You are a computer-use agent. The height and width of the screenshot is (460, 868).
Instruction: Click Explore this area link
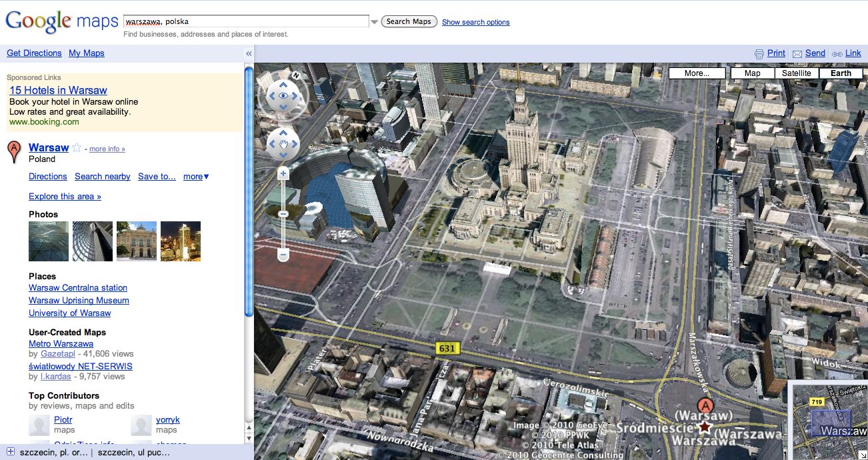65,197
